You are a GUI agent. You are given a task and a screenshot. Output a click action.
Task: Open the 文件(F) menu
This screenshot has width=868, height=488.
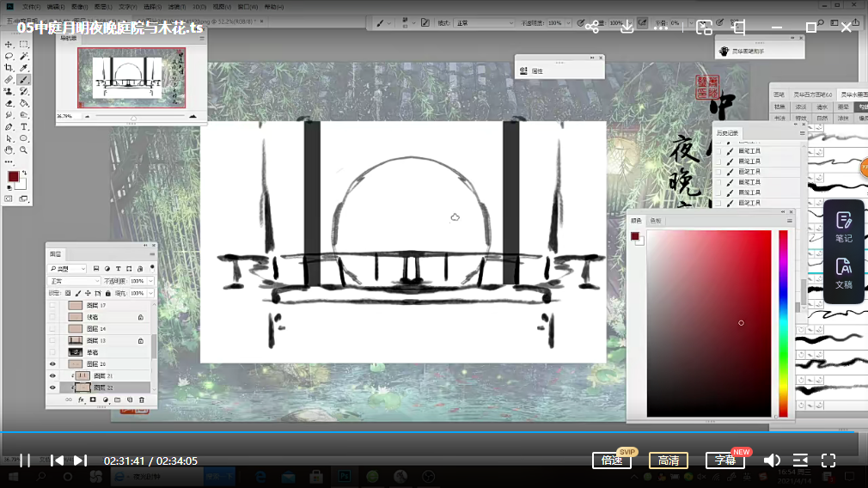pyautogui.click(x=30, y=5)
